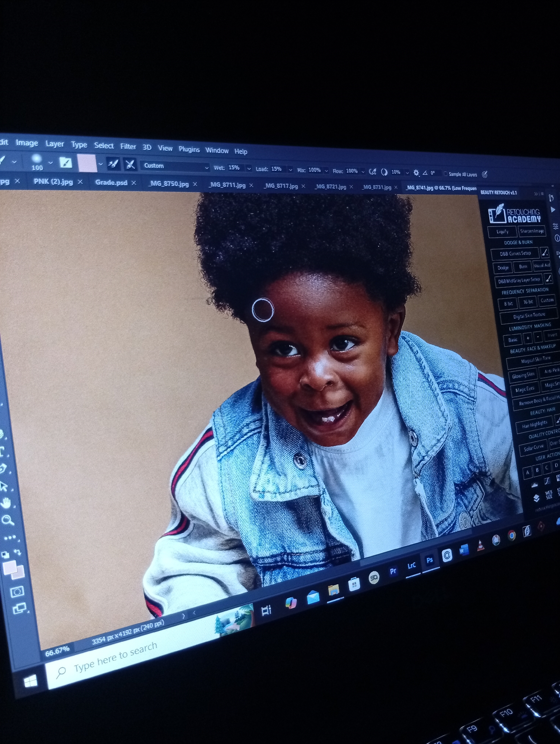
Task: Apply 16 bit frequency separation
Action: pos(528,302)
